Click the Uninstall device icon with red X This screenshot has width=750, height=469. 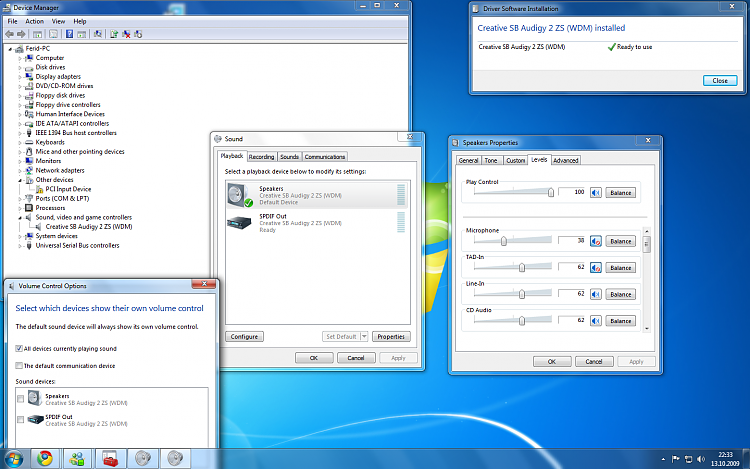pos(126,34)
